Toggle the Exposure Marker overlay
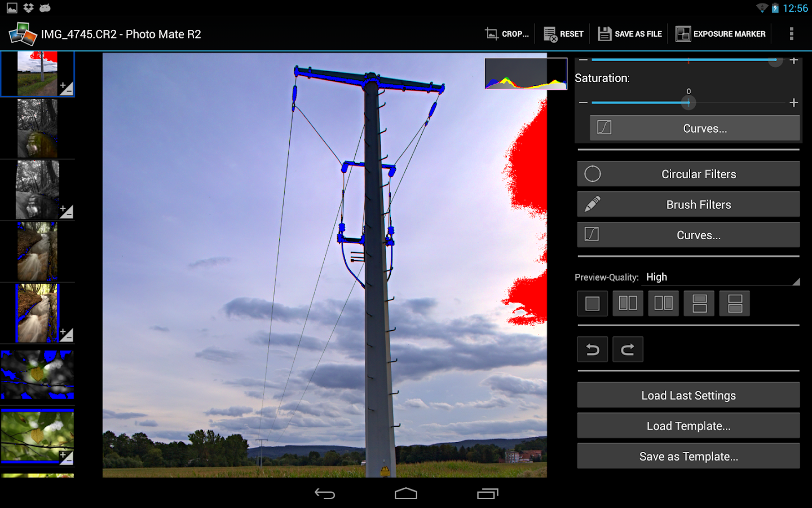This screenshot has width=812, height=508. pos(720,33)
